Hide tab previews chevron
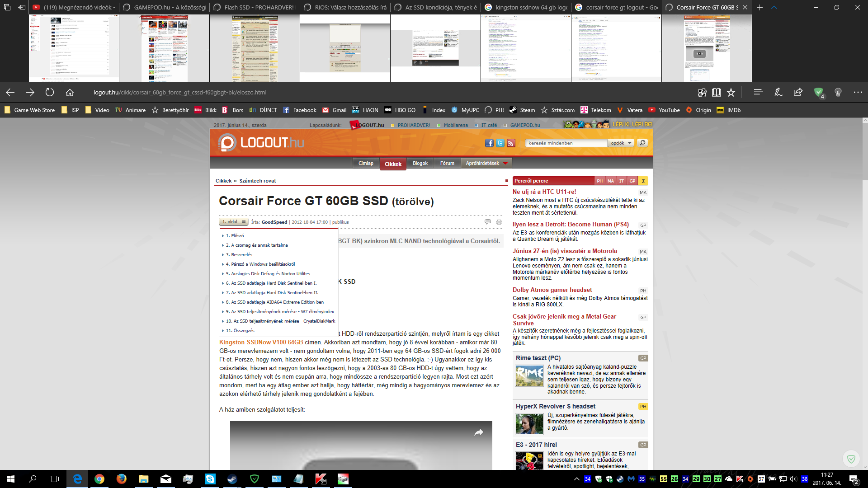Image resolution: width=868 pixels, height=488 pixels. (774, 7)
